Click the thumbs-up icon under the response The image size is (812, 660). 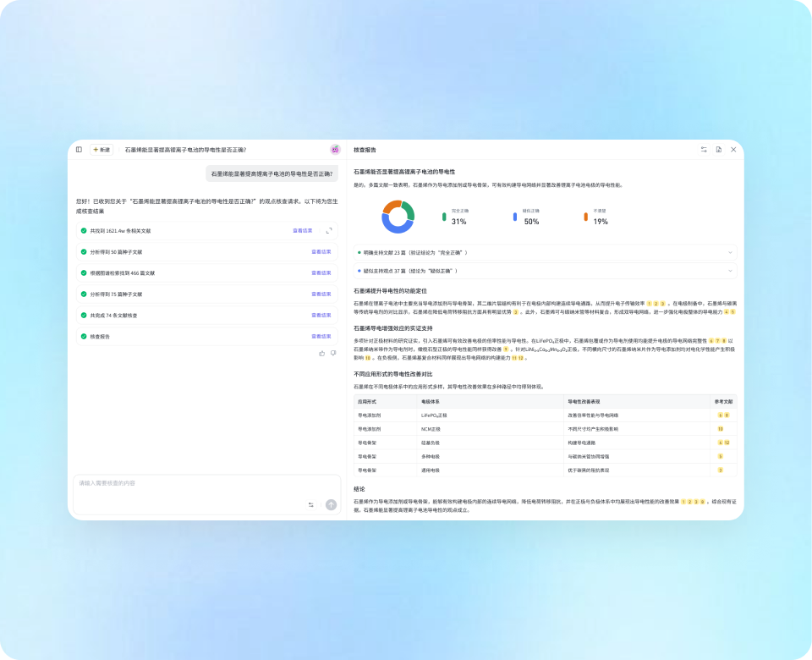coord(322,354)
